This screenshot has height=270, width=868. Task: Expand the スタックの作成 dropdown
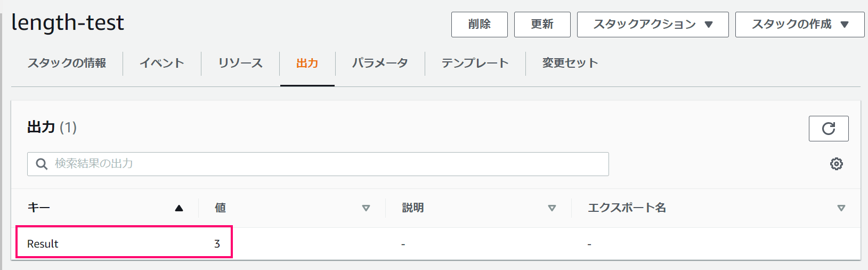tap(800, 25)
